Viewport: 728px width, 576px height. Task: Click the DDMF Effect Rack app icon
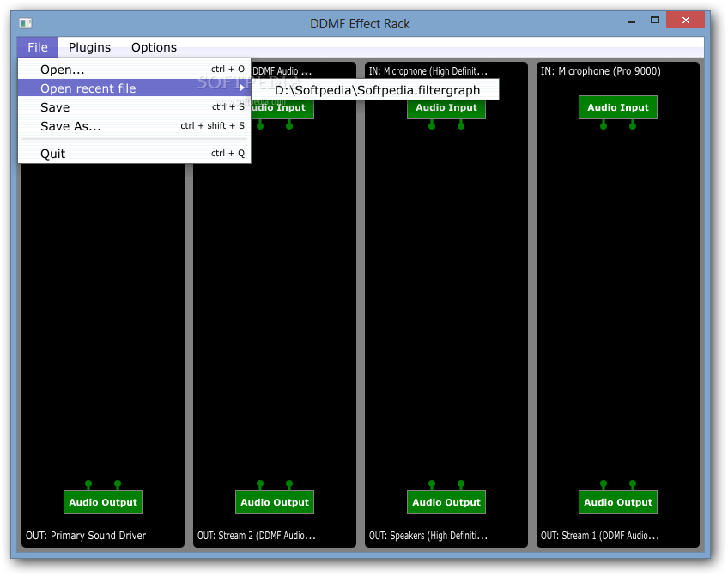coord(26,23)
